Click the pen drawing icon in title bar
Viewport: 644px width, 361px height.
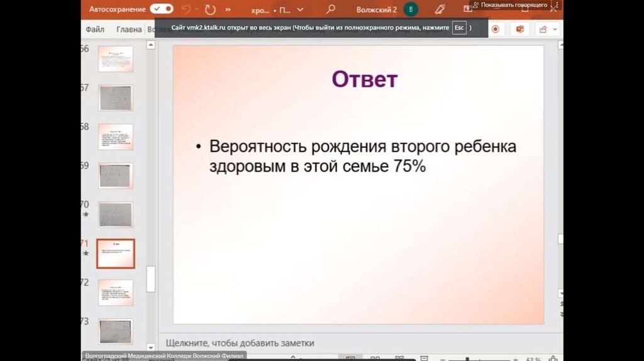pyautogui.click(x=440, y=9)
